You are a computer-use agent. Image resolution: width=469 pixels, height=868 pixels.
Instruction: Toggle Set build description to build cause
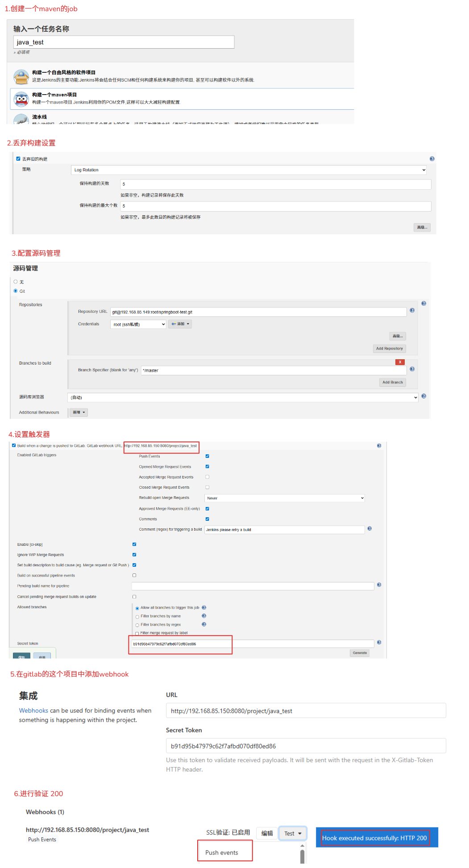134,565
